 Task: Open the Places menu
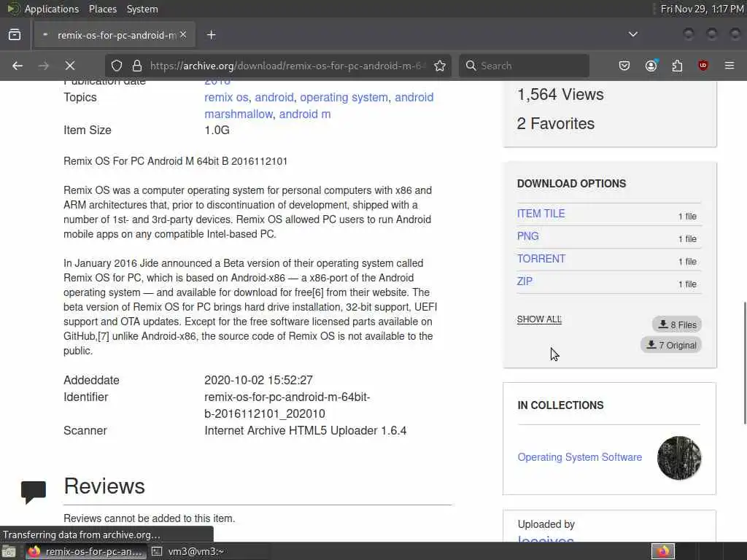pos(103,9)
